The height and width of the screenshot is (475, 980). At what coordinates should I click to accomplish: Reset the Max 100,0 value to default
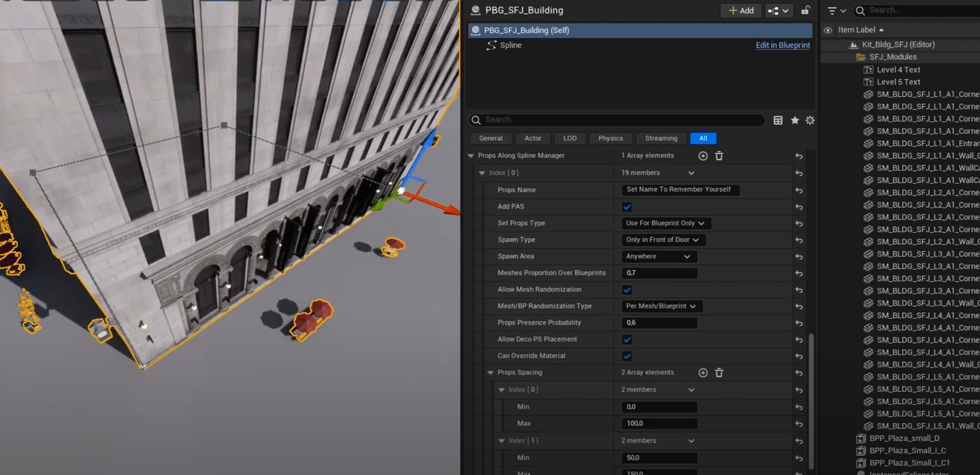click(x=799, y=424)
